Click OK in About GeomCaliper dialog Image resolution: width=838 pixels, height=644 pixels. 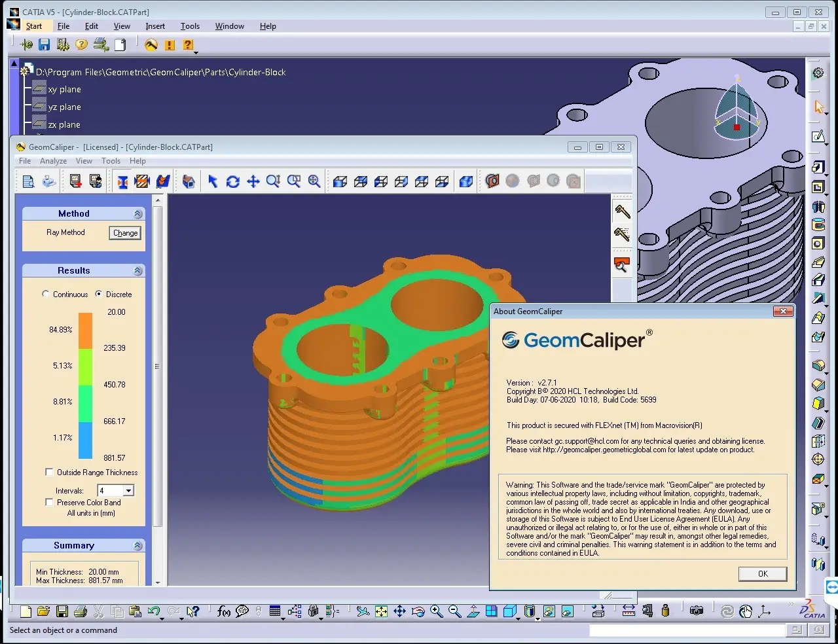[763, 574]
